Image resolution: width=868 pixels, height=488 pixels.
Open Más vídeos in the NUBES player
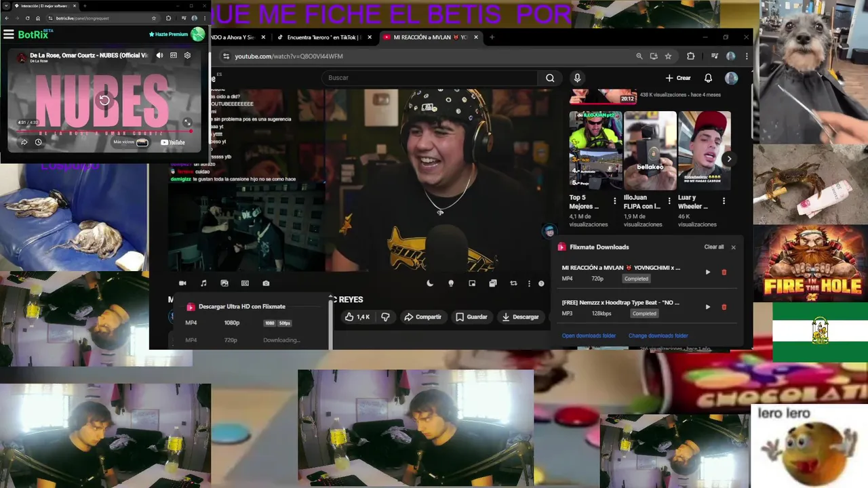(x=131, y=142)
